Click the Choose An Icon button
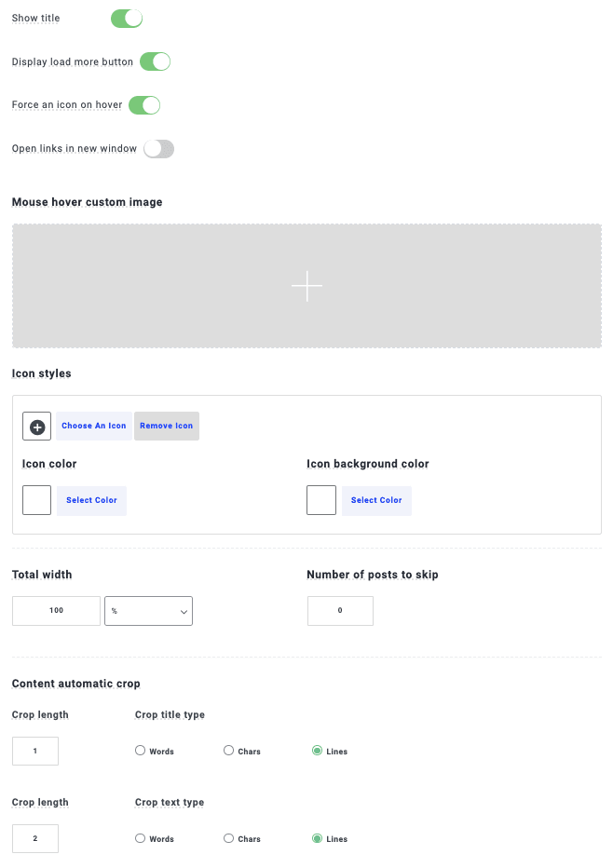This screenshot has height=868, width=613. pos(94,427)
